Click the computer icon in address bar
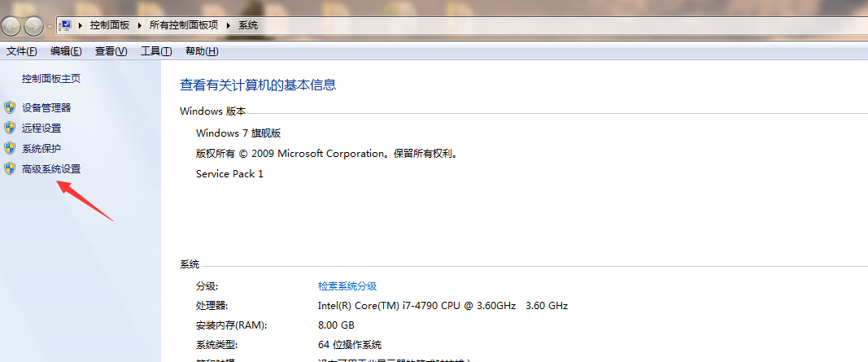 coord(65,25)
